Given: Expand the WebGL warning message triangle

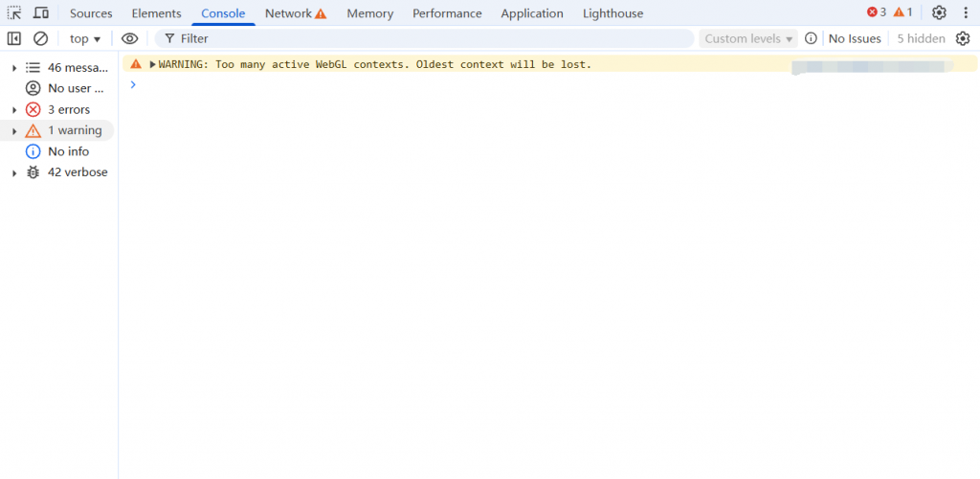Looking at the screenshot, I should [x=152, y=64].
